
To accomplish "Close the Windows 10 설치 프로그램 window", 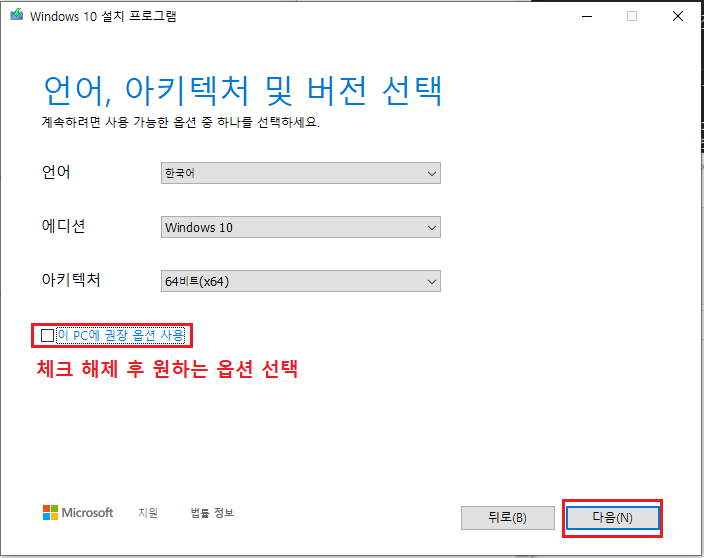I will (x=678, y=17).
